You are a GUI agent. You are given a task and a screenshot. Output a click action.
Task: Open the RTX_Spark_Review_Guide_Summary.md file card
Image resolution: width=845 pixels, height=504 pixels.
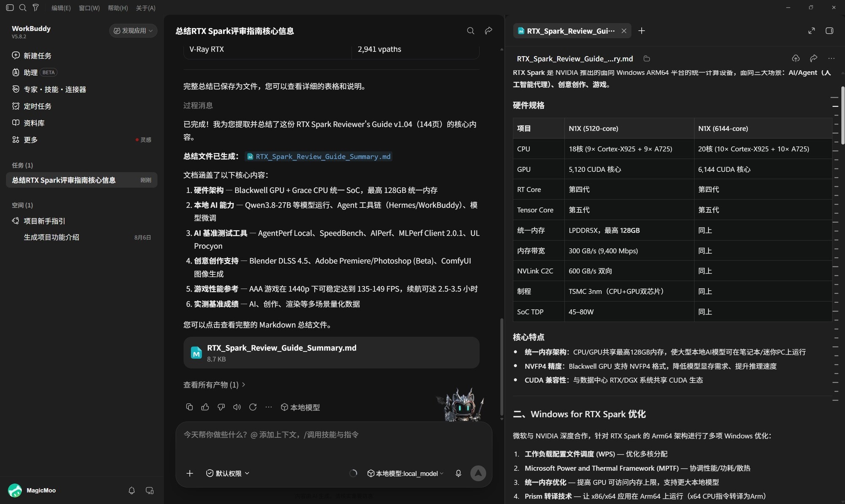coord(331,352)
